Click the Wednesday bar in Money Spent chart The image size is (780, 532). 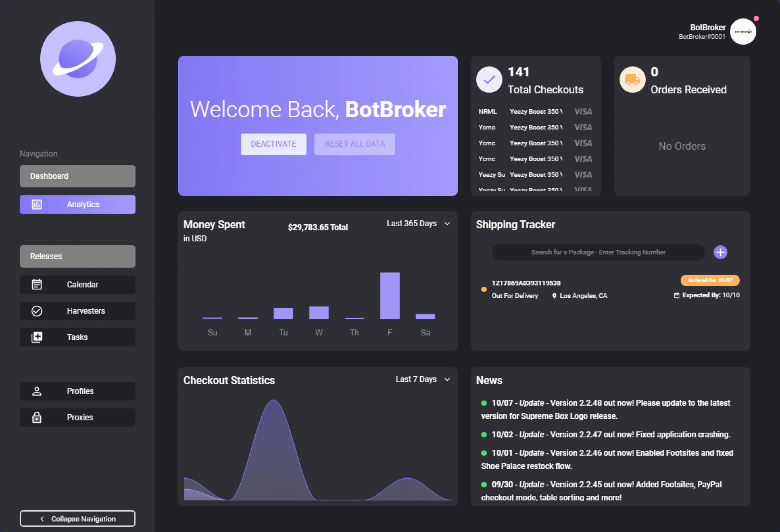319,313
